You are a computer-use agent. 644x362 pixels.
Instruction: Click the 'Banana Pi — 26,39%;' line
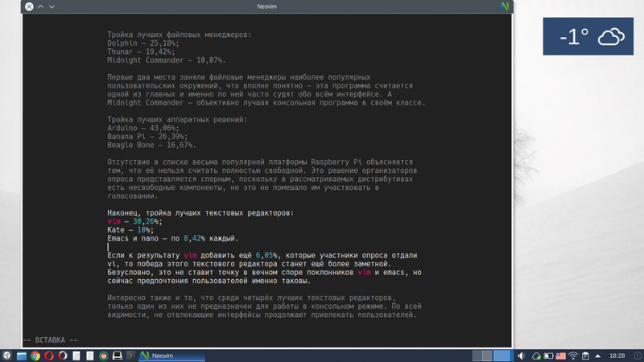click(147, 137)
